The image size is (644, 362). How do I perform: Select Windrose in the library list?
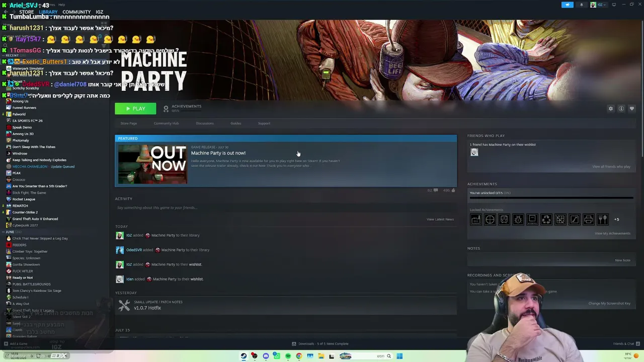pyautogui.click(x=20, y=153)
